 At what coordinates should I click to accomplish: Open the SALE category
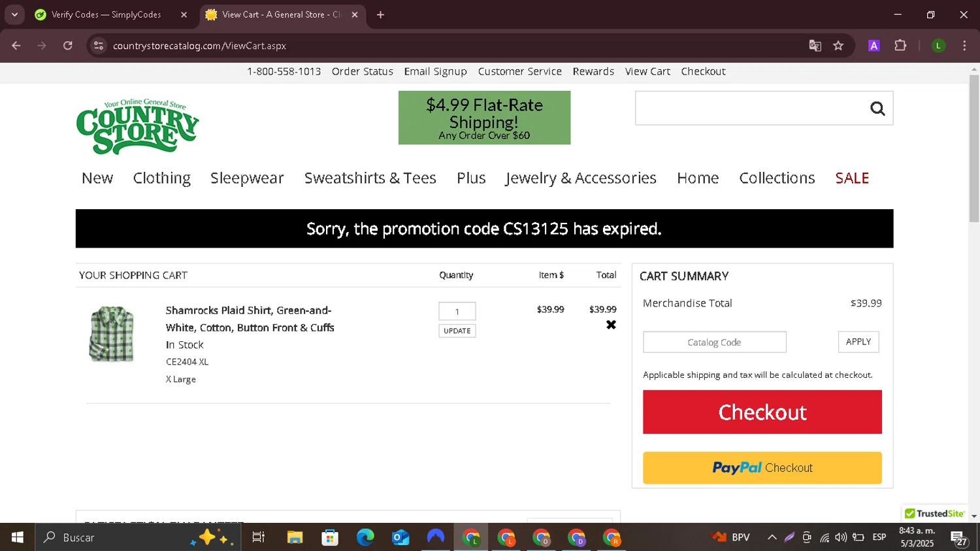(x=852, y=178)
